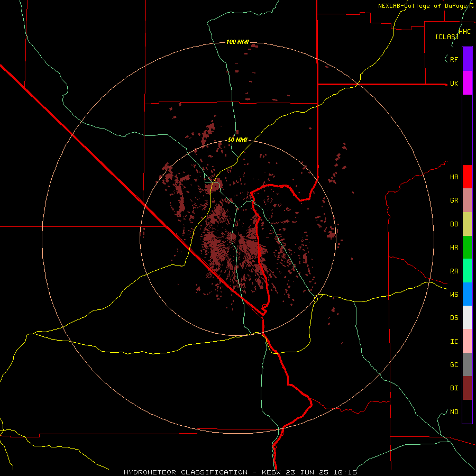Click the RF legend label
This screenshot has height=476, width=476.
coord(454,59)
